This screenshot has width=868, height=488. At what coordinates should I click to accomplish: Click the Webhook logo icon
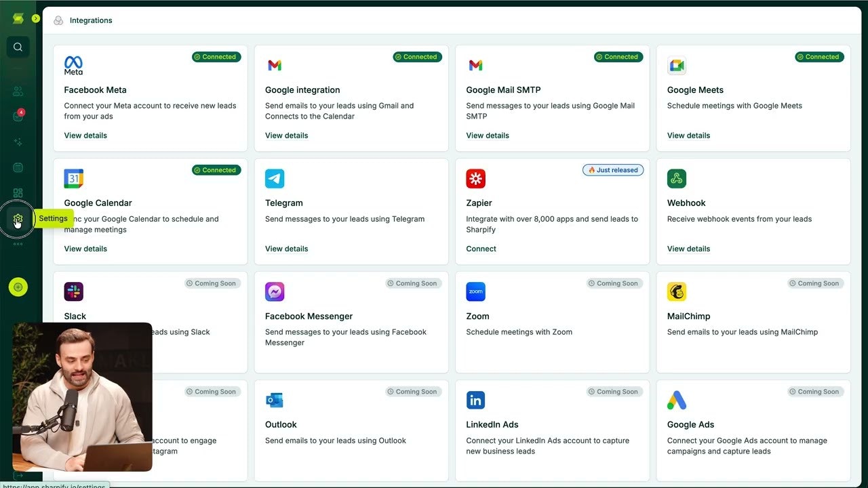click(677, 179)
